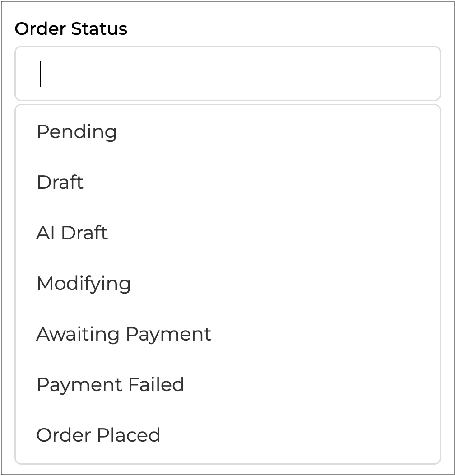455x476 pixels.
Task: Select the Awaiting Payment status
Action: (124, 334)
